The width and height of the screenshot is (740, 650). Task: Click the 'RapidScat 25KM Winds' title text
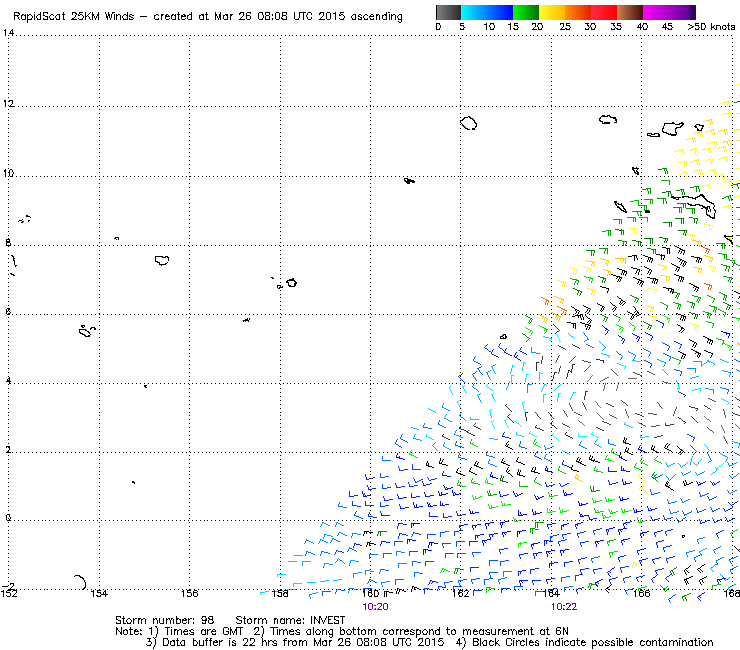73,16
